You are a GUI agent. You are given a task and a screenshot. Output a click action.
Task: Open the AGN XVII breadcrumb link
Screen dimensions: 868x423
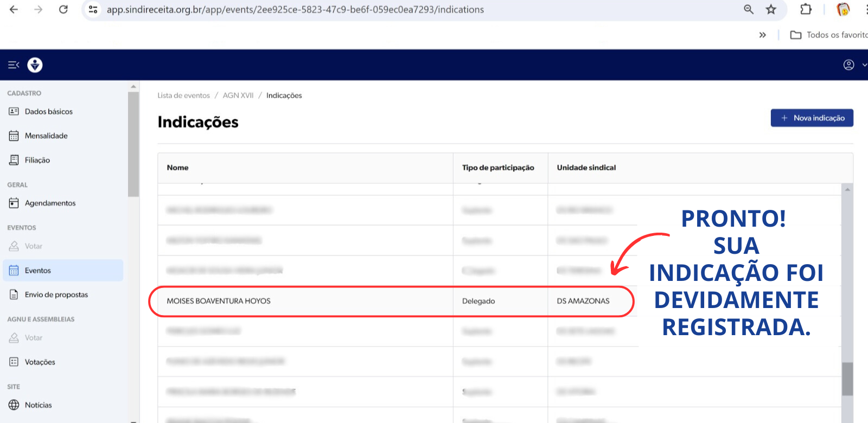point(238,95)
